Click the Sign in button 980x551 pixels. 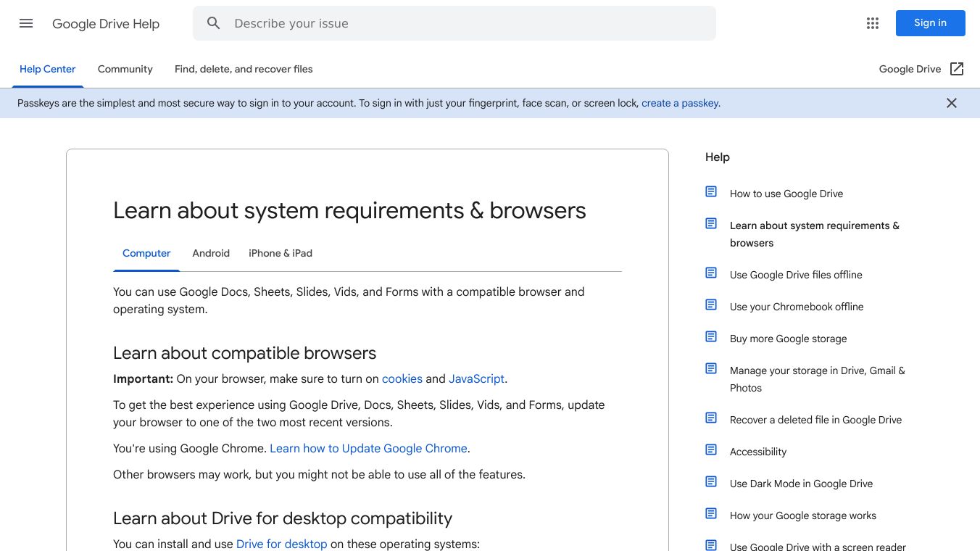point(930,23)
